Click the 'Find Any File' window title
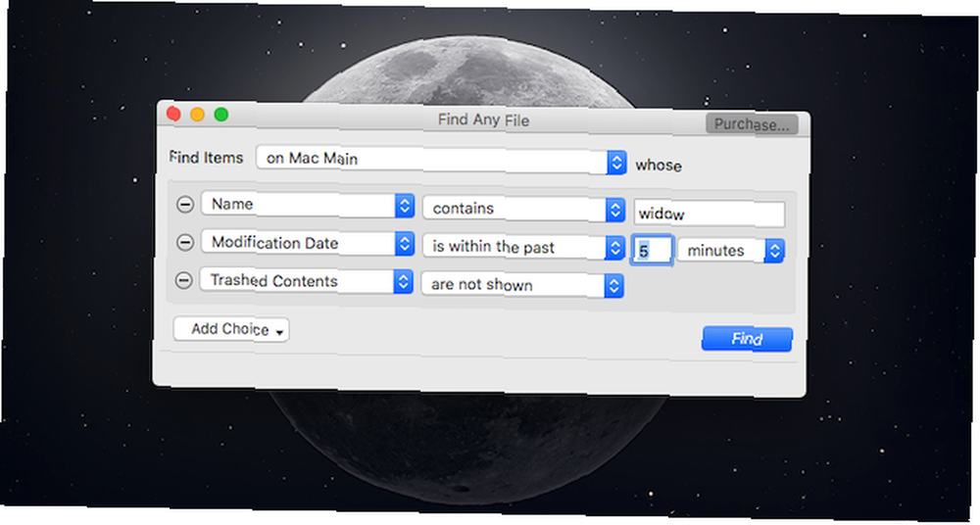Image resolution: width=980 pixels, height=525 pixels. 483,119
